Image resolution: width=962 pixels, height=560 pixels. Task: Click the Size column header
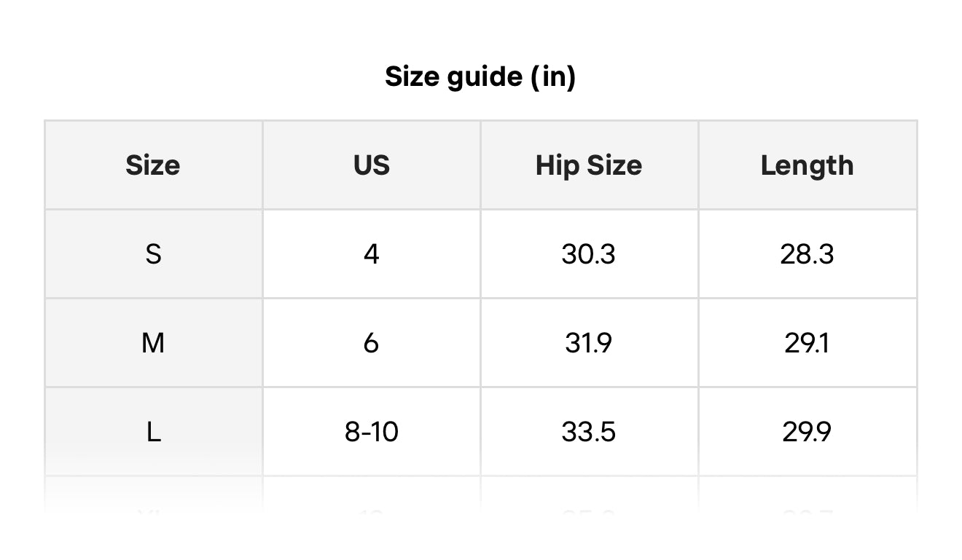tap(153, 165)
